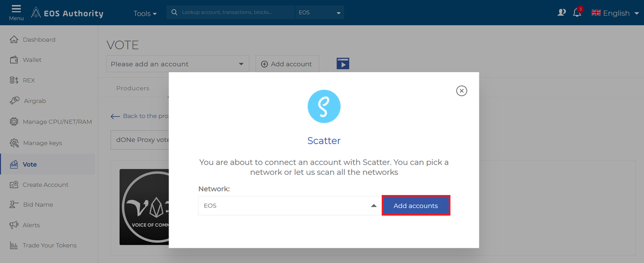Viewport: 644px width, 263px height.
Task: Click the video tutorial play icon
Action: click(343, 63)
